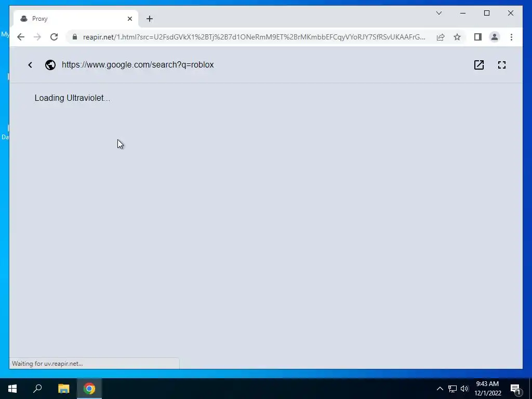This screenshot has width=532, height=399.
Task: Open network settings from the tray
Action: point(453,389)
